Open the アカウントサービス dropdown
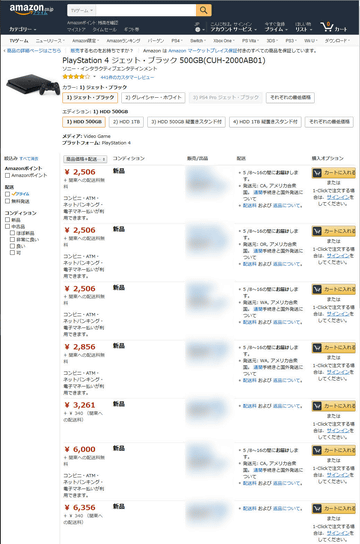This screenshot has width=360, height=544. pos(233,27)
